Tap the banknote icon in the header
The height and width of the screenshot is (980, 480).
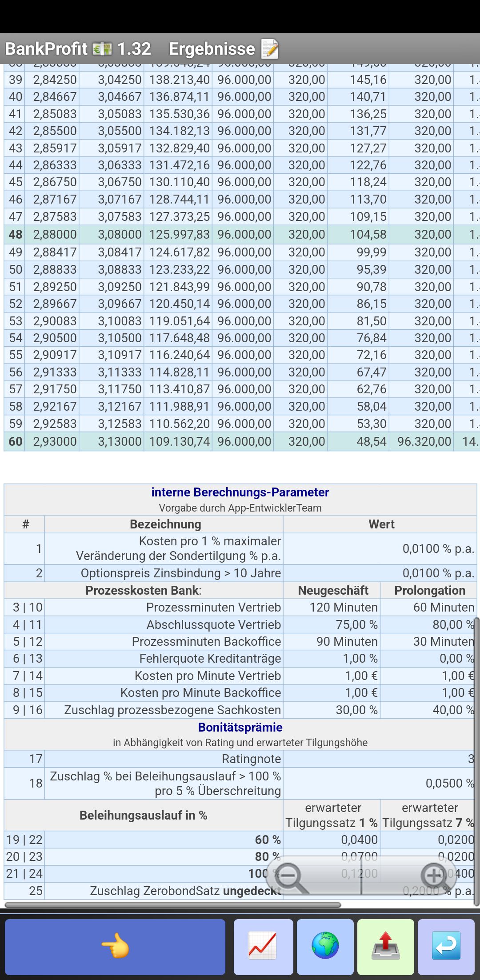click(102, 48)
